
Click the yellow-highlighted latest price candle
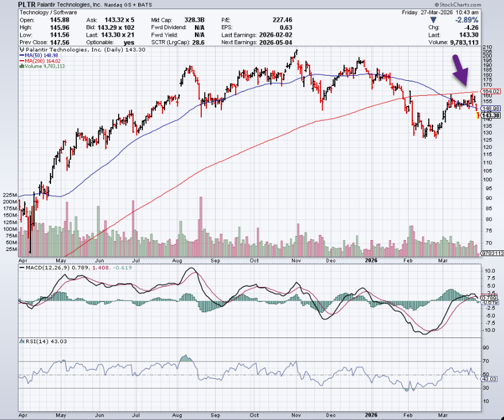pos(479,115)
